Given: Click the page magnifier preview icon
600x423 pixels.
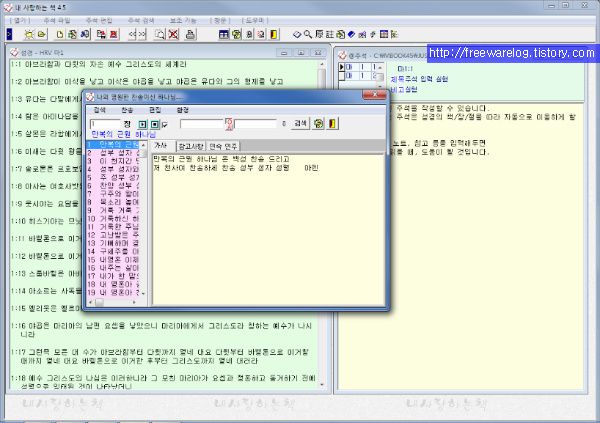Looking at the screenshot, I should point(160,34).
